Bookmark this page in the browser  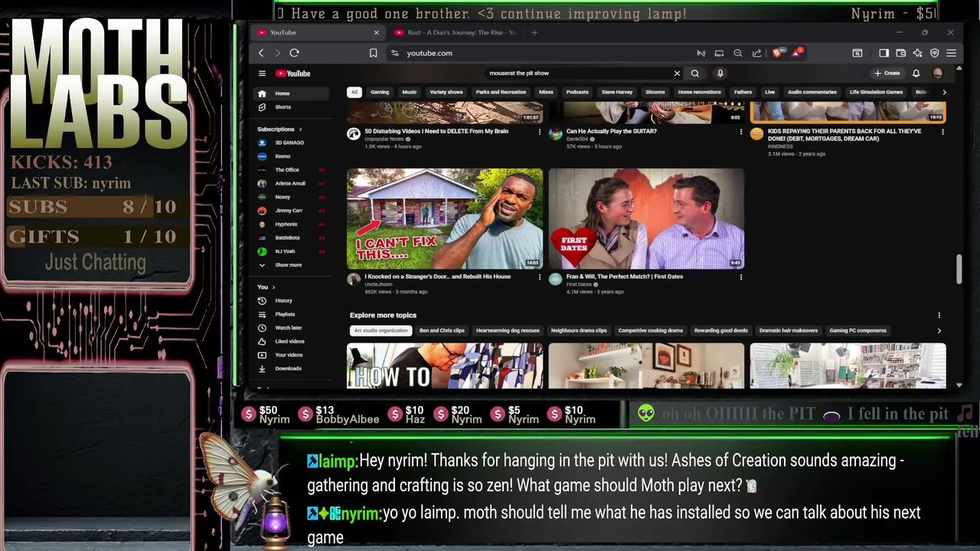(x=373, y=53)
